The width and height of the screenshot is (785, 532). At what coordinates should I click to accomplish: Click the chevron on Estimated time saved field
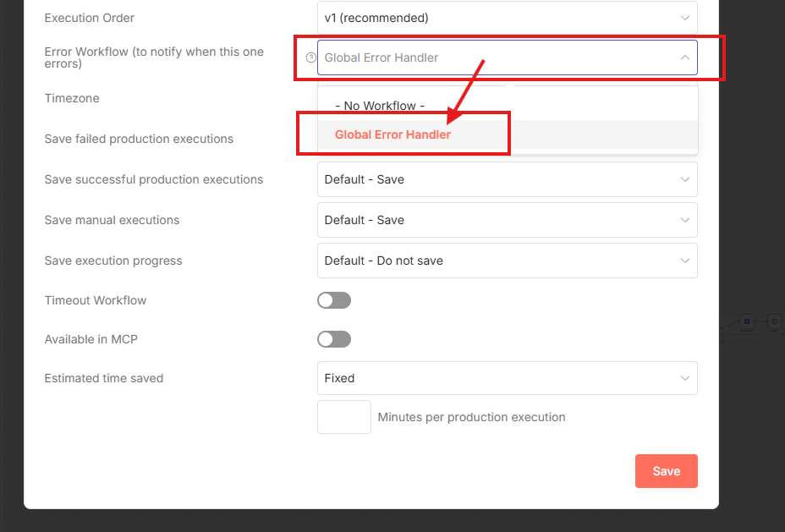click(x=684, y=378)
